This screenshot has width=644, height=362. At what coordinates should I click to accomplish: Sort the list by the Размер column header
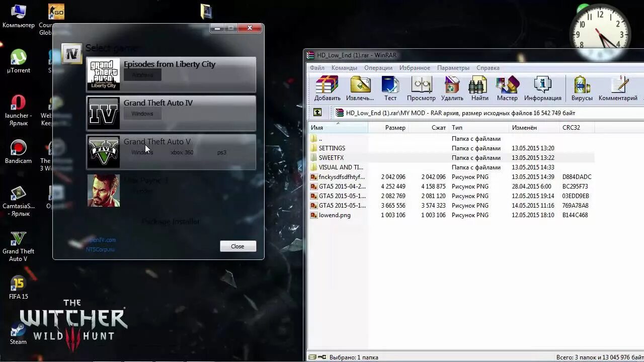tap(388, 128)
